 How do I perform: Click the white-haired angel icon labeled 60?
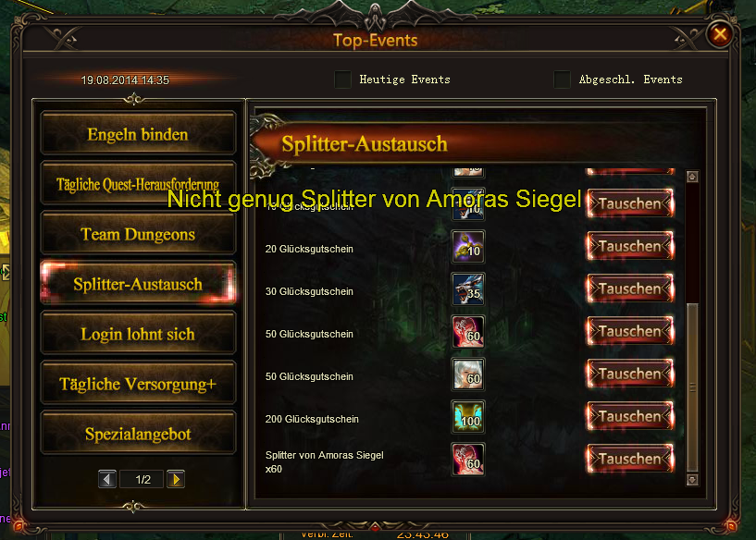[467, 374]
